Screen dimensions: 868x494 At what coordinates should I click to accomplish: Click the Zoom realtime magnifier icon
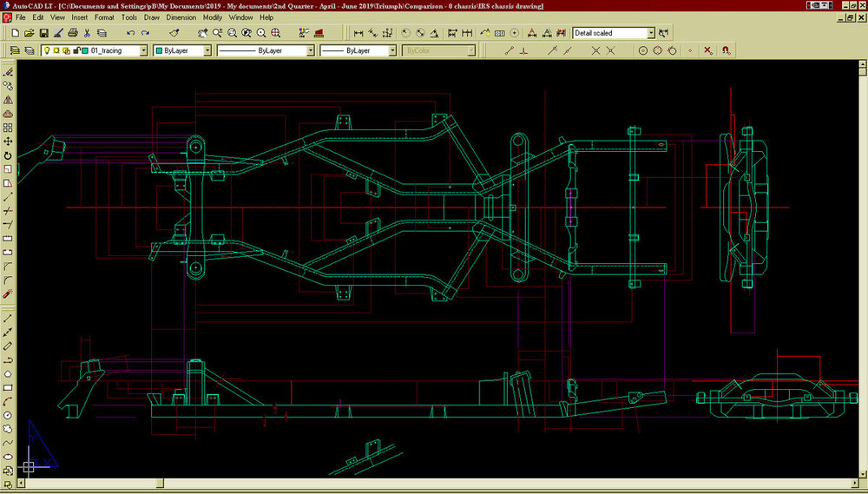pos(218,33)
